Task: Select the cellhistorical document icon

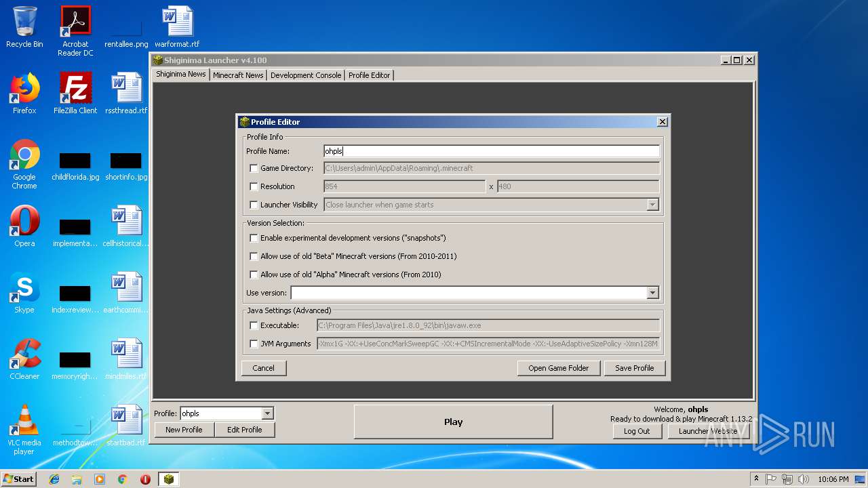Action: 126,226
